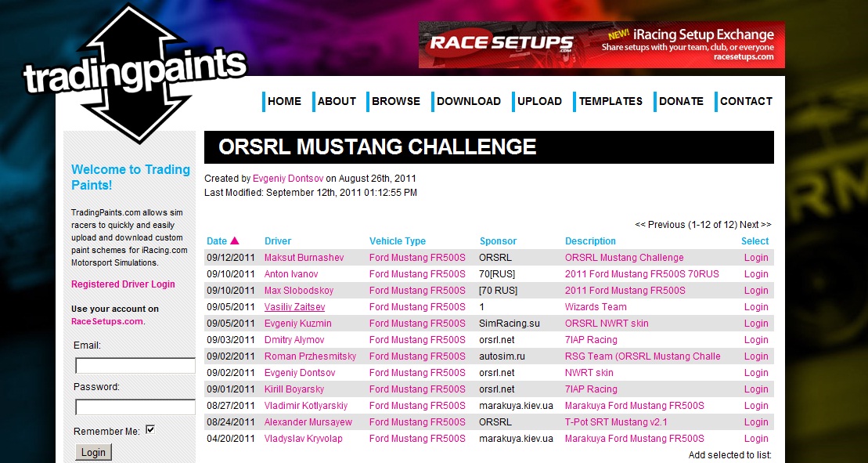Open the Templates menu item

coord(610,101)
